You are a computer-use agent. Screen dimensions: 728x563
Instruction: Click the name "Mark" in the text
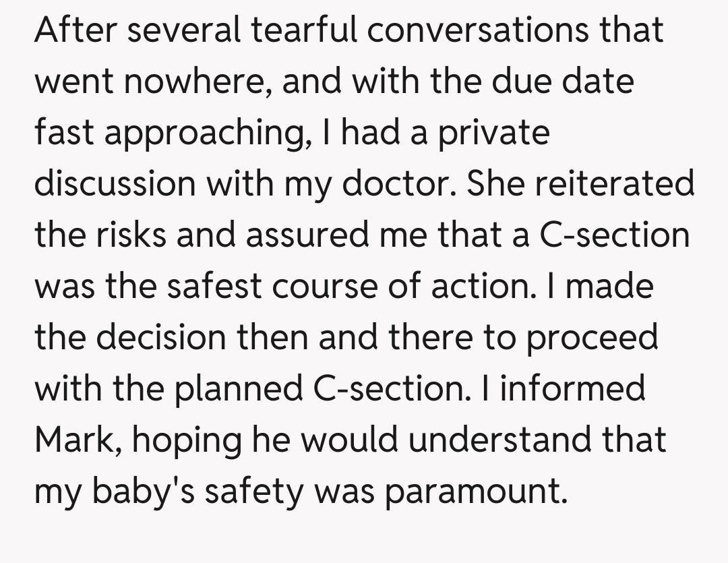pyautogui.click(x=73, y=440)
